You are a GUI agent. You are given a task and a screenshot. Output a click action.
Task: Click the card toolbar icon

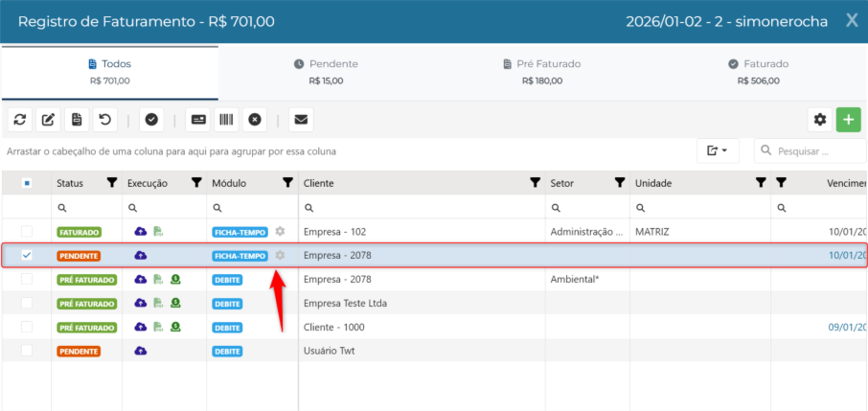click(x=197, y=120)
